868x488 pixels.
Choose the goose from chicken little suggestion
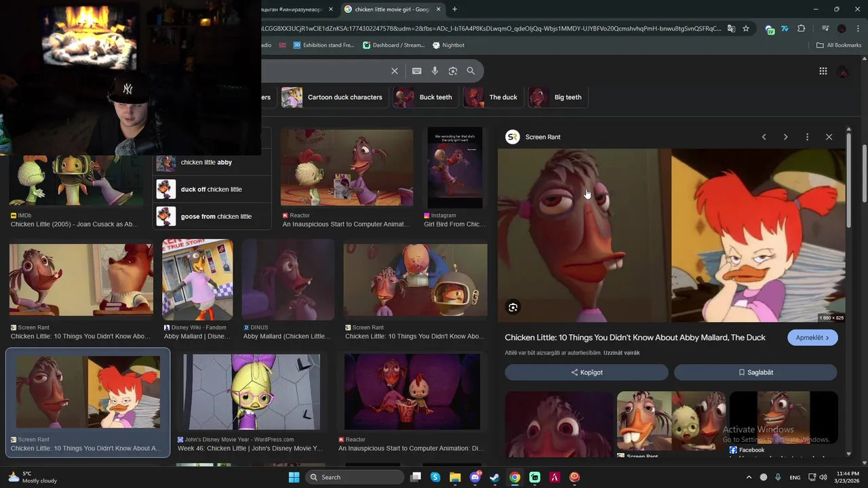[x=212, y=216]
